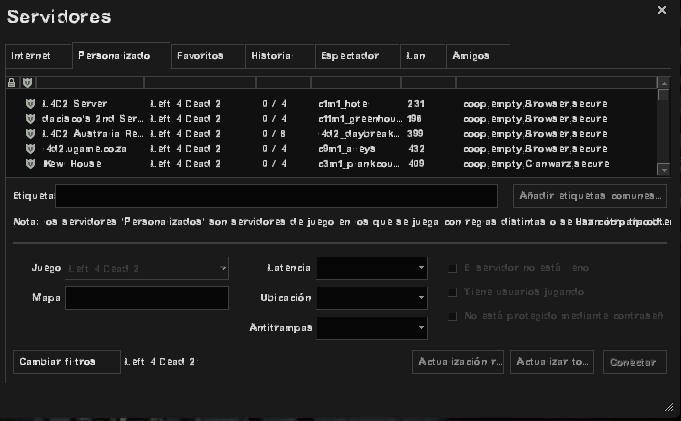This screenshot has width=681, height=421.
Task: Open the Latencia dropdown
Action: coord(372,268)
